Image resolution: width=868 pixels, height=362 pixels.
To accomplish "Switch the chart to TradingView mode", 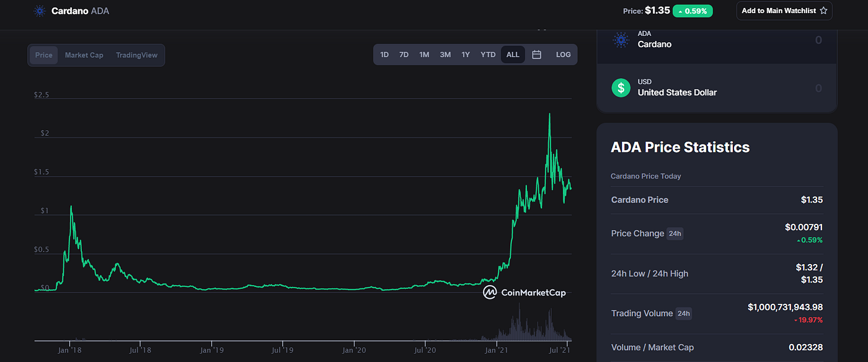I will coord(136,55).
